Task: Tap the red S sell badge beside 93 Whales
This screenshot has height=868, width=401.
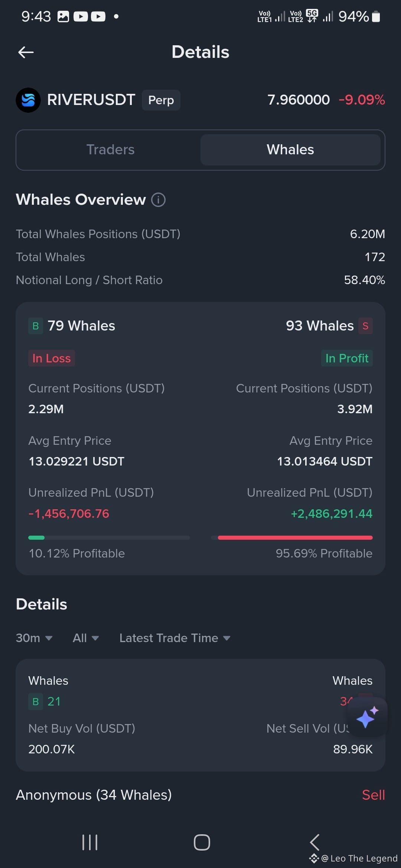Action: [365, 326]
